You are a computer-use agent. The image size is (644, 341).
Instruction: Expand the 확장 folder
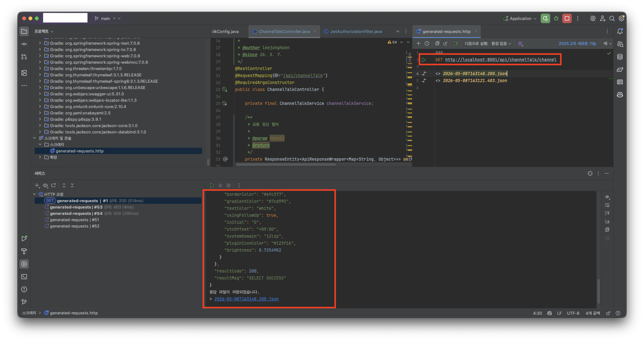click(x=40, y=157)
